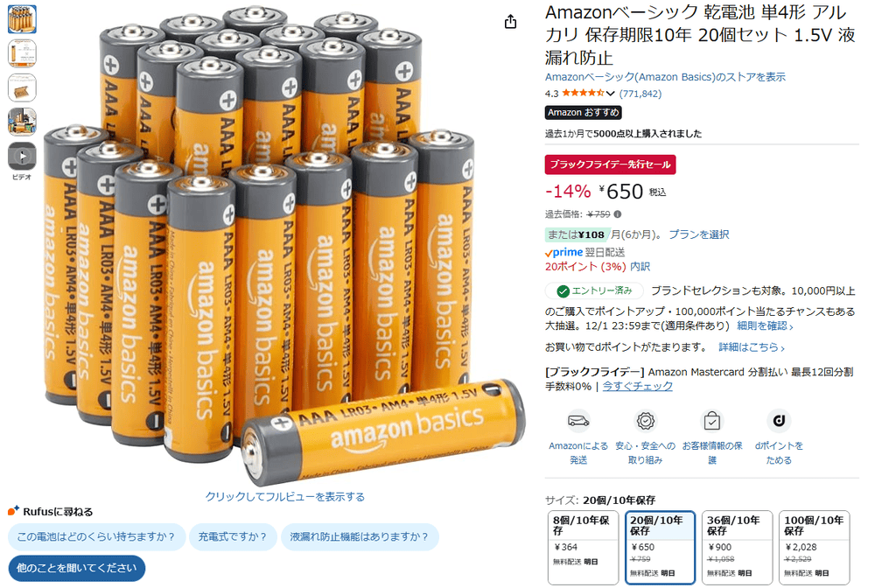Open the プランを選択 payment plan link
The width and height of the screenshot is (875, 588).
pyautogui.click(x=698, y=234)
